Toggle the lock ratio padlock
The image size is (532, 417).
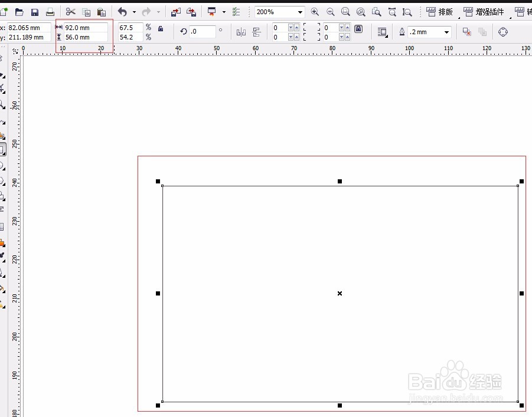click(161, 29)
